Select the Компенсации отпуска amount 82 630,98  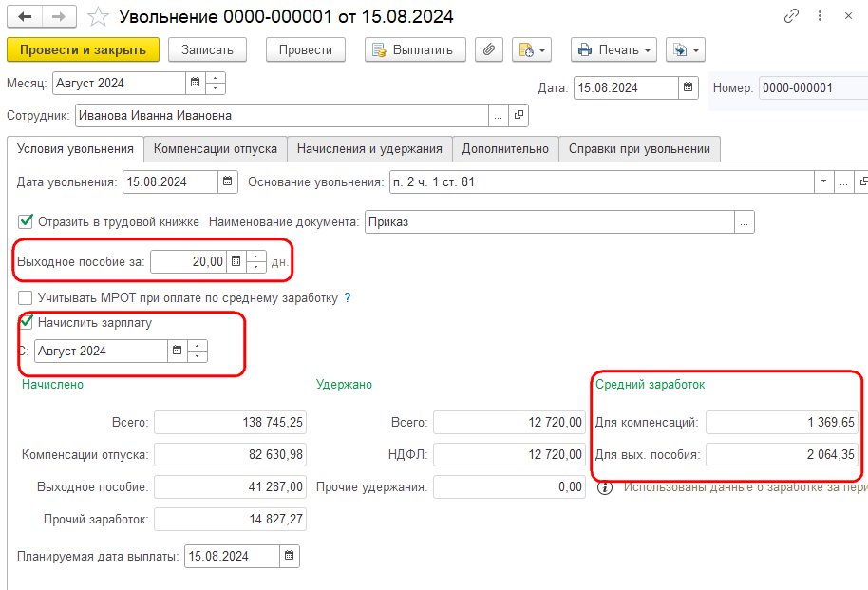pos(230,454)
